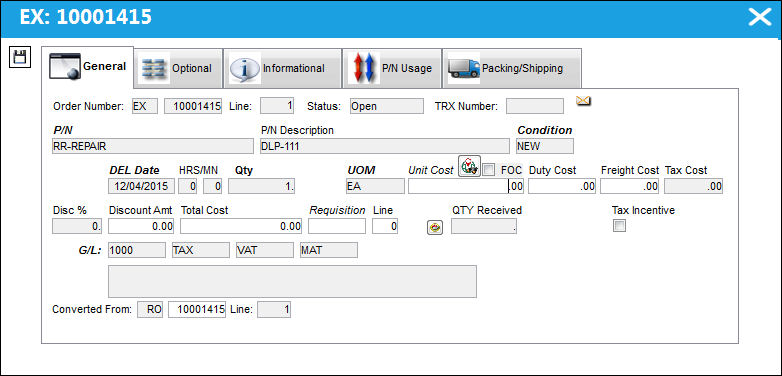Click the Converted From number field 10001415
The height and width of the screenshot is (376, 782).
[x=197, y=310]
